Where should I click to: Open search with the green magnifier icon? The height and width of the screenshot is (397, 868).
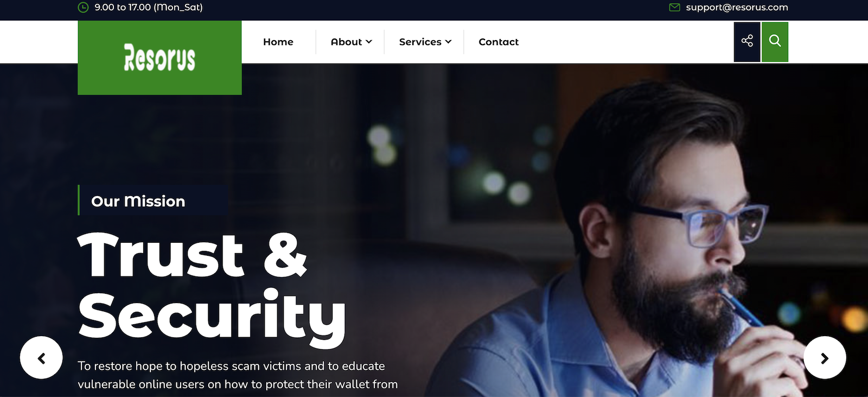tap(775, 42)
